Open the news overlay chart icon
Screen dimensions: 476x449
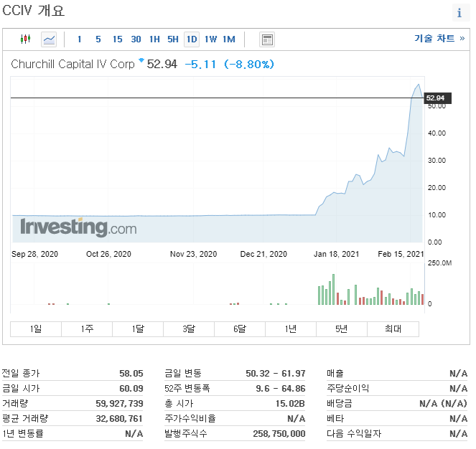click(x=267, y=39)
